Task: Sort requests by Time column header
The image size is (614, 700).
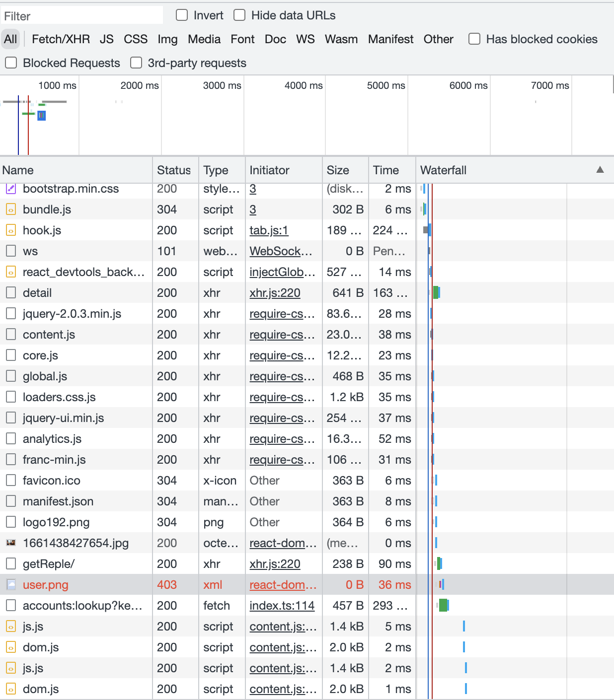Action: (x=392, y=170)
